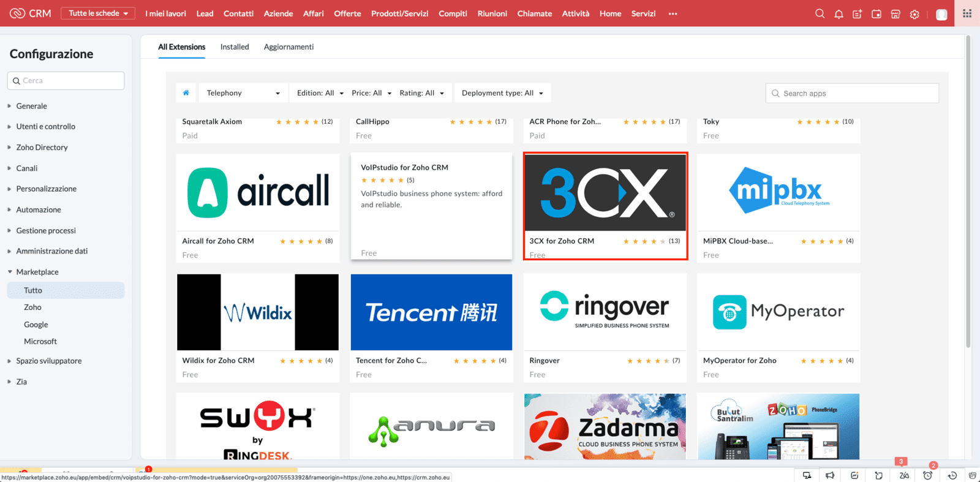
Task: Open the Edition: All filter dropdown
Action: pyautogui.click(x=320, y=93)
